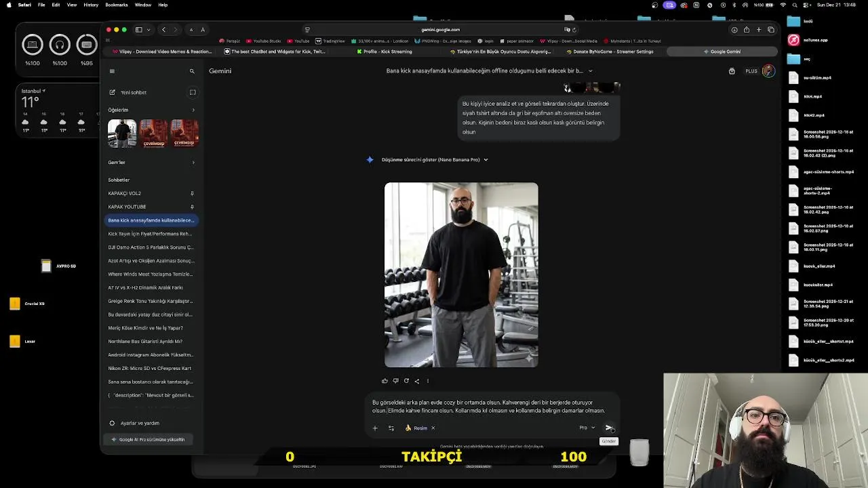The height and width of the screenshot is (488, 868).
Task: Switch to 'Vlipsy - Download Video Memes' tab
Action: tap(162, 52)
